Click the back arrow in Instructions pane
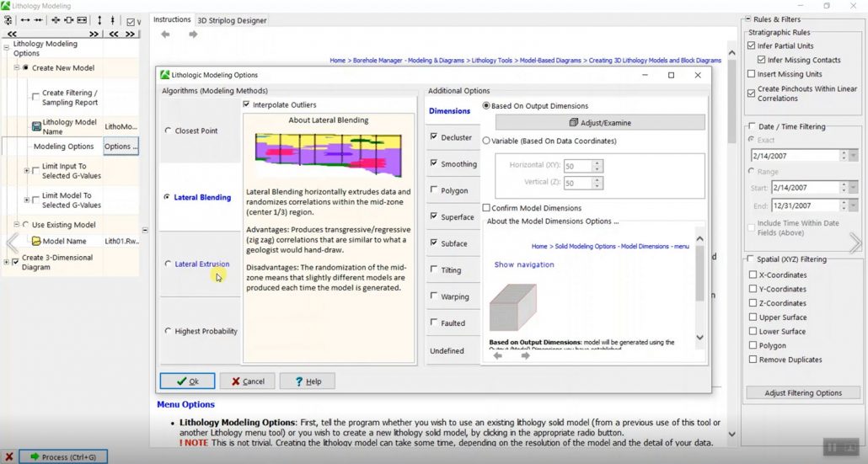The image size is (868, 464). pyautogui.click(x=165, y=35)
